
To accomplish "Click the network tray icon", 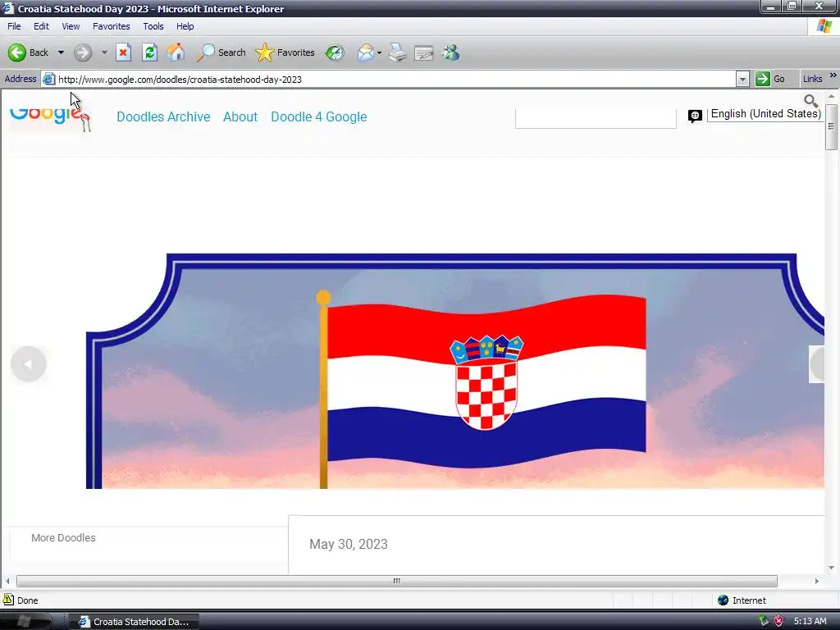I will pyautogui.click(x=764, y=621).
